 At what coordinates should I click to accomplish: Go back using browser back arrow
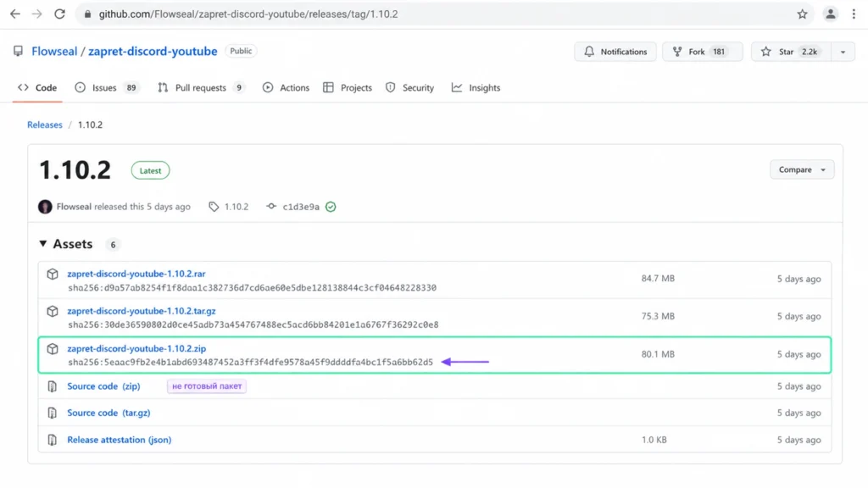pos(15,14)
